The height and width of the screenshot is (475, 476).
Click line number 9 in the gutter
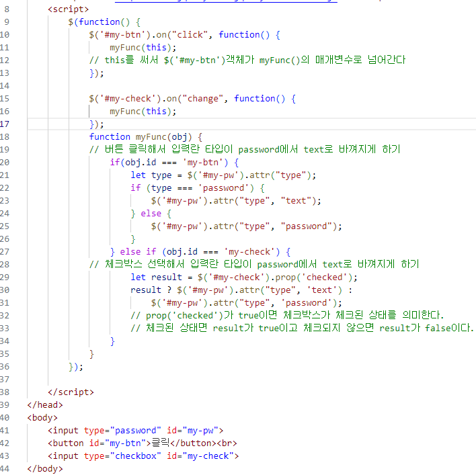tap(7, 22)
